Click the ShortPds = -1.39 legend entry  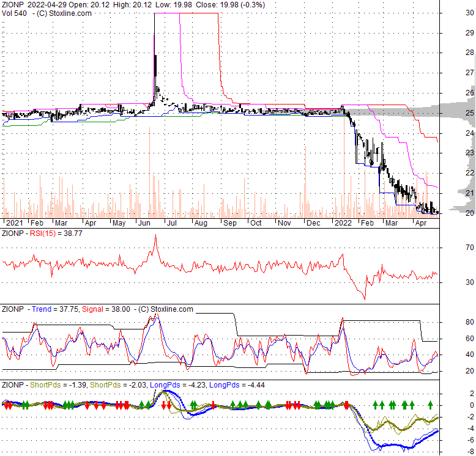(58, 384)
